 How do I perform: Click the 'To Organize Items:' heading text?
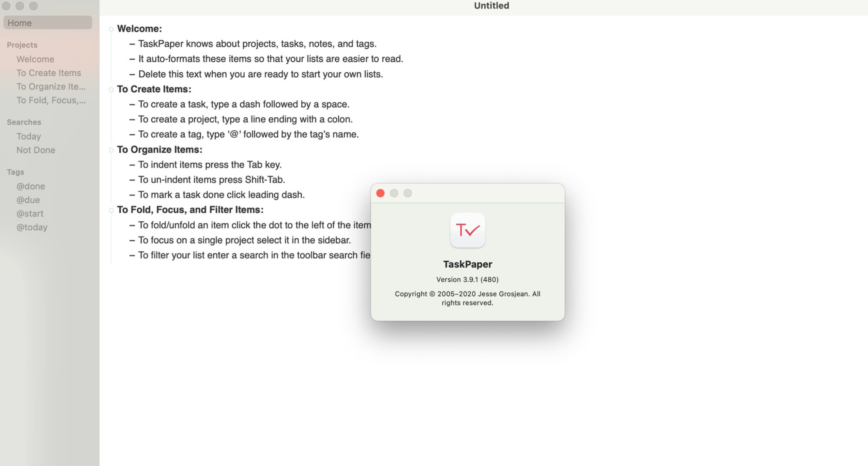pyautogui.click(x=160, y=149)
